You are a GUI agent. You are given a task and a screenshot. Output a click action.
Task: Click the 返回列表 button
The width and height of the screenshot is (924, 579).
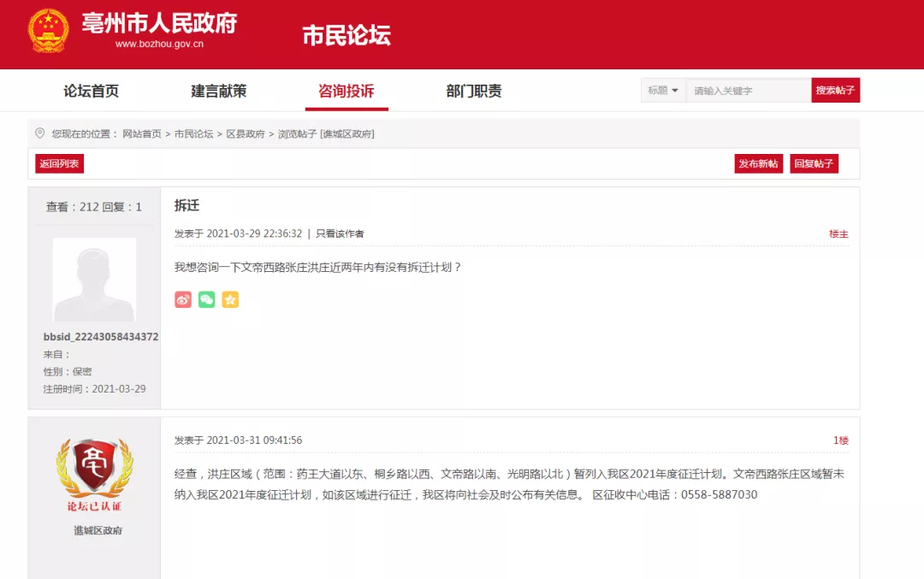(59, 163)
